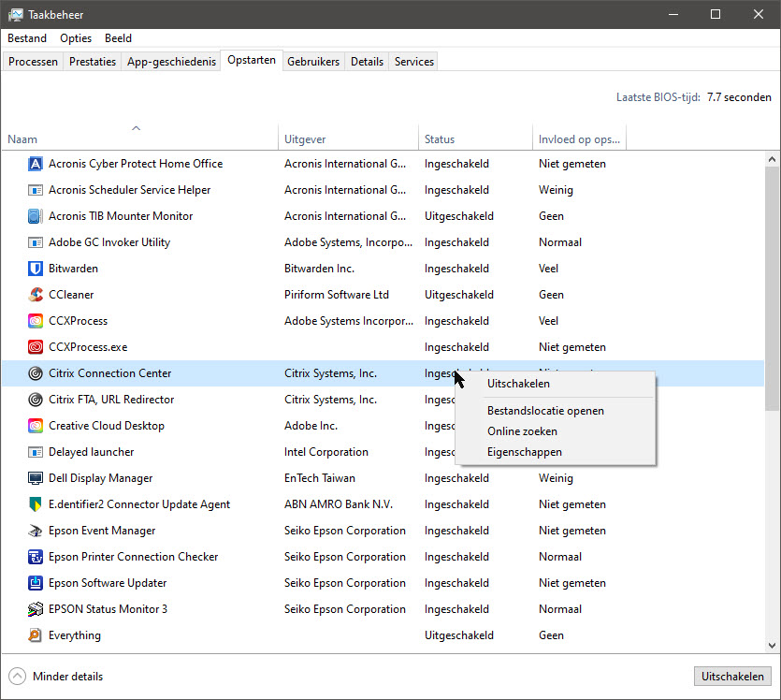The height and width of the screenshot is (700, 781).
Task: Sort by the Status column header
Action: pyautogui.click(x=475, y=137)
